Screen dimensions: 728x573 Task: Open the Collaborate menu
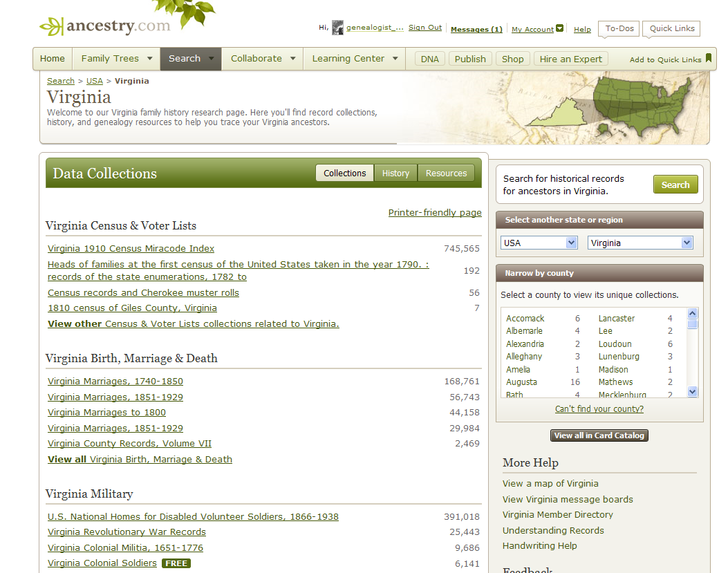click(x=263, y=59)
